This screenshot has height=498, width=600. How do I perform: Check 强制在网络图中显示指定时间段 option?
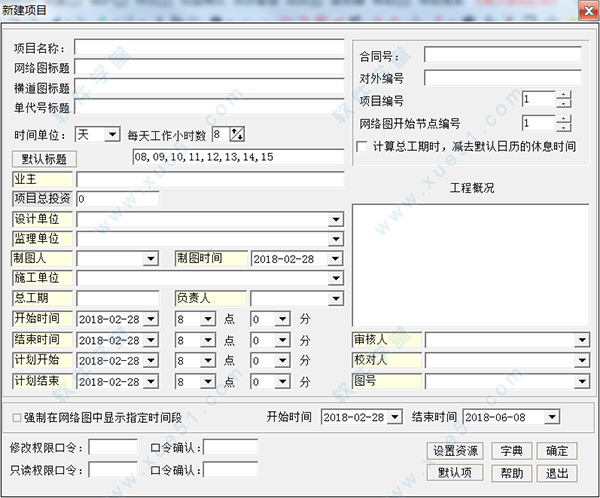16,417
